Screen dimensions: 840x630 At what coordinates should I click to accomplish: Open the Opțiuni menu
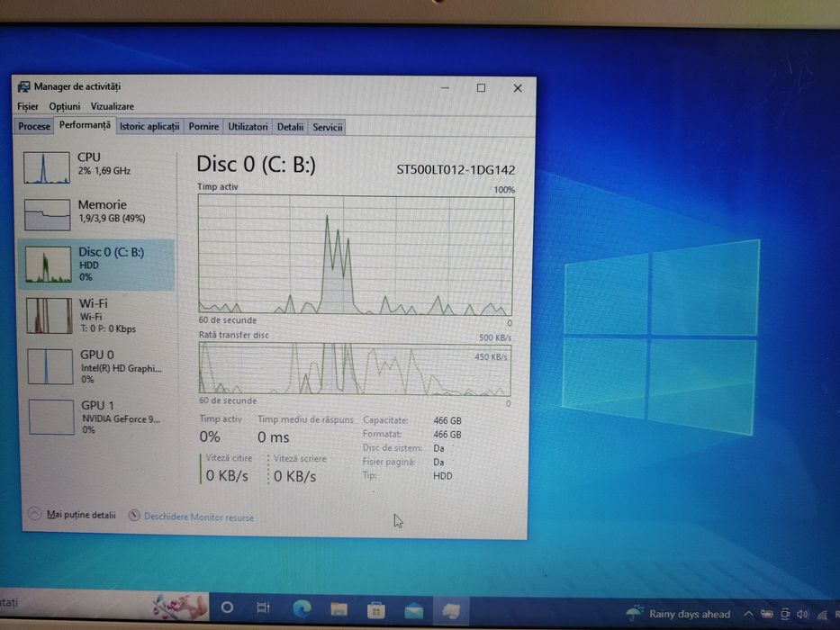pos(65,106)
